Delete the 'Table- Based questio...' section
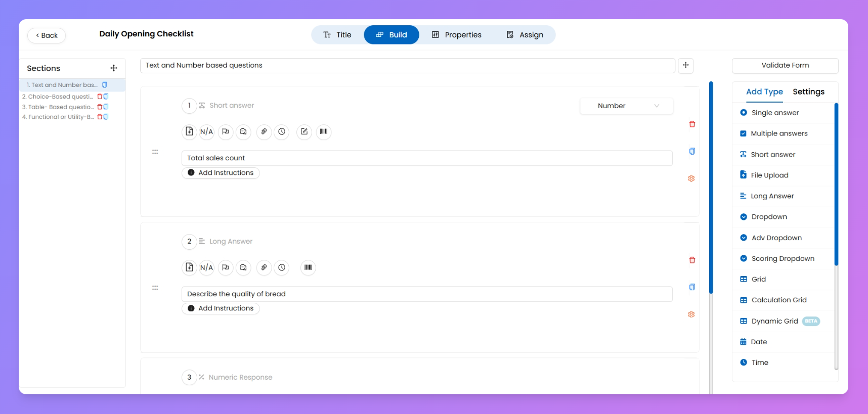This screenshot has width=868, height=414. point(100,107)
